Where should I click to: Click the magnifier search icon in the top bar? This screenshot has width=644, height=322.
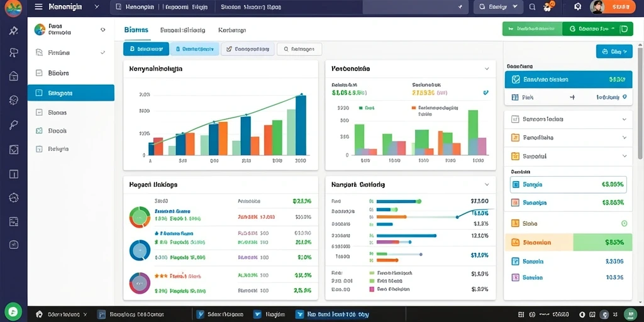532,7
